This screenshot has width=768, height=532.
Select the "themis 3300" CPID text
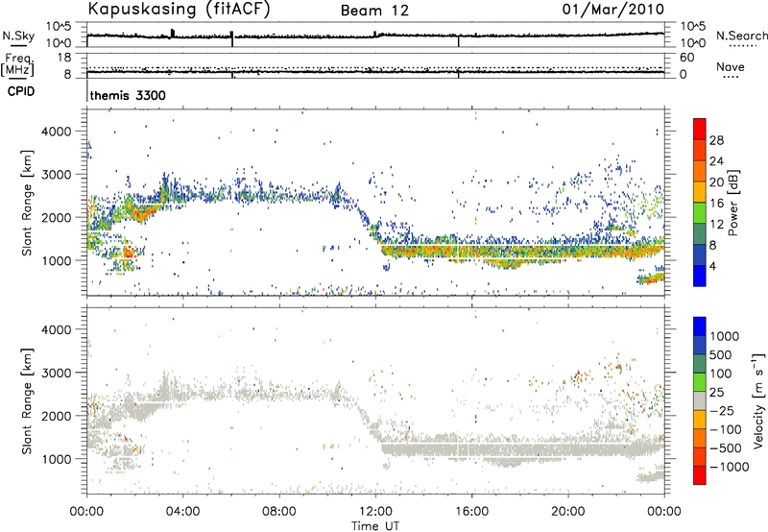pyautogui.click(x=128, y=95)
